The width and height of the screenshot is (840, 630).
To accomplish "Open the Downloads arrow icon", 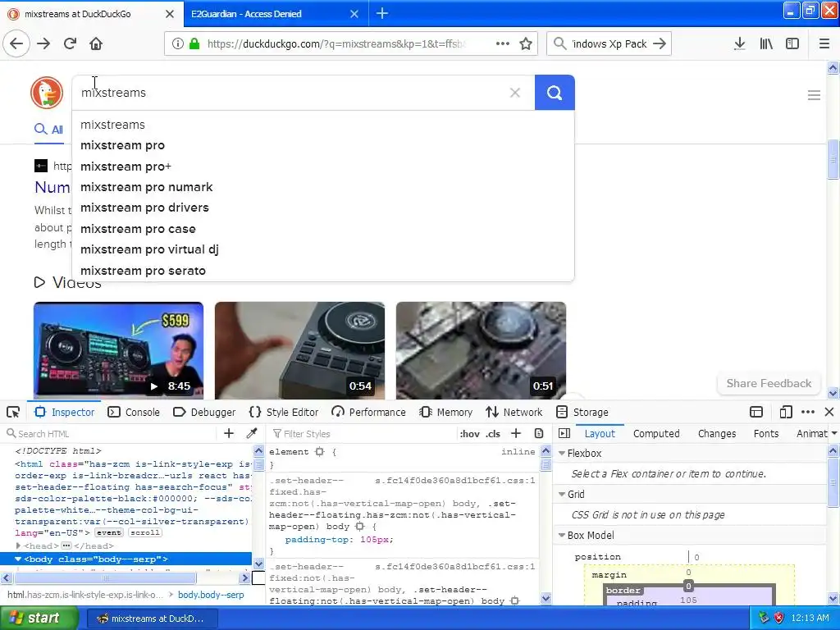I will (740, 44).
